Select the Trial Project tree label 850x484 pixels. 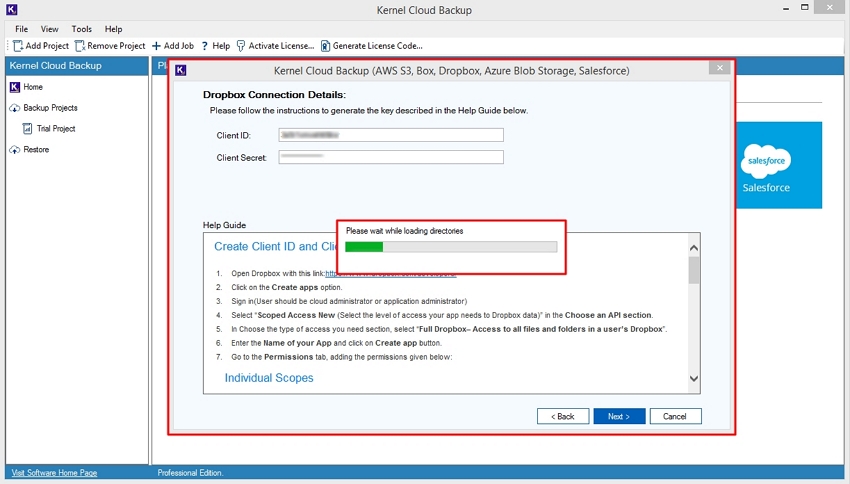pos(56,128)
